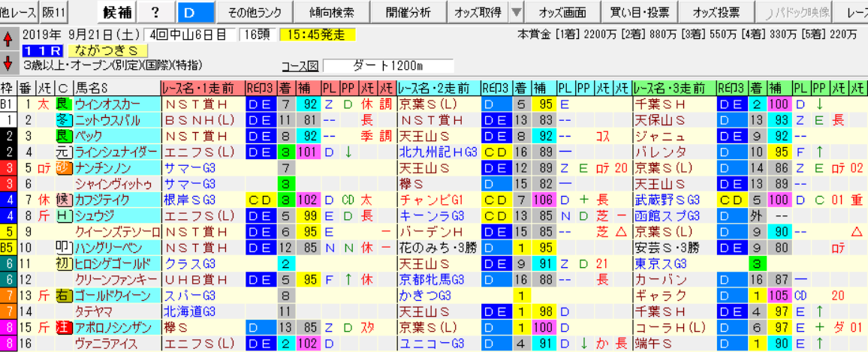Select the ダート1200m course field
Screen dimensions: 868x352
[x=387, y=66]
